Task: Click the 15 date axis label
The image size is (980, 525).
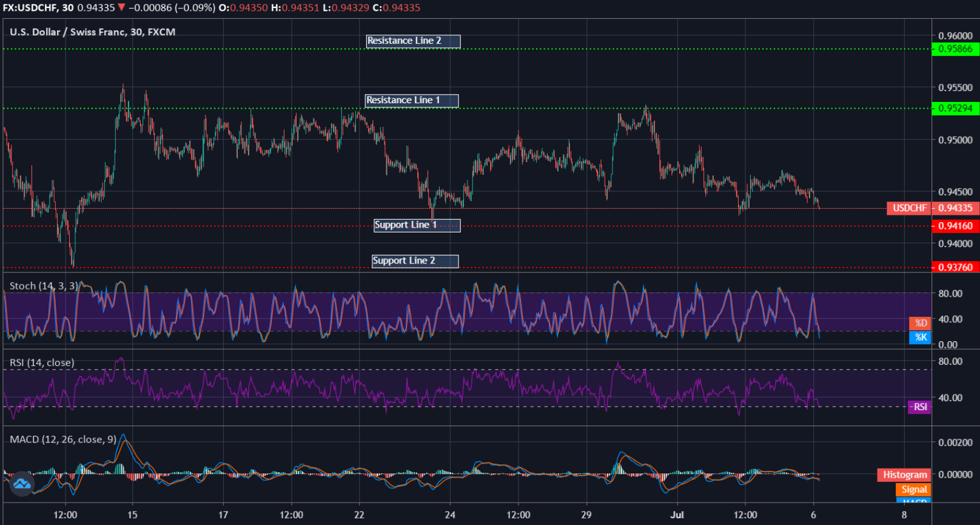Action: pyautogui.click(x=132, y=515)
